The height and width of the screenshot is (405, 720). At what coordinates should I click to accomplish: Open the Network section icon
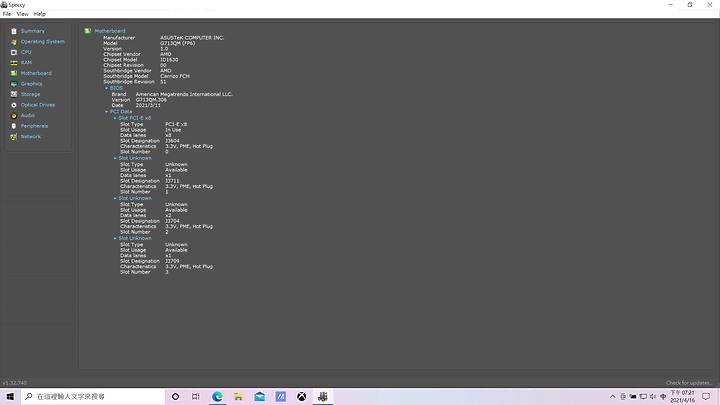tap(14, 137)
